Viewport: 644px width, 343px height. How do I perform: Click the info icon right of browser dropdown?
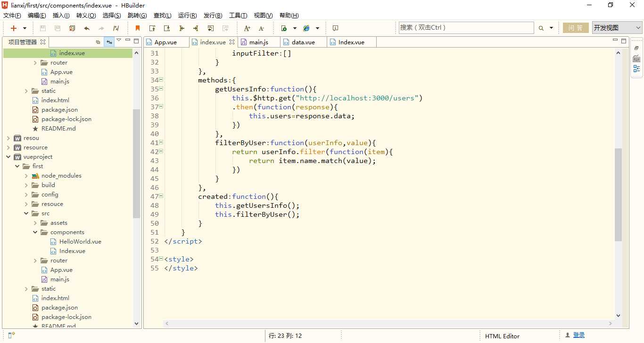(x=336, y=28)
